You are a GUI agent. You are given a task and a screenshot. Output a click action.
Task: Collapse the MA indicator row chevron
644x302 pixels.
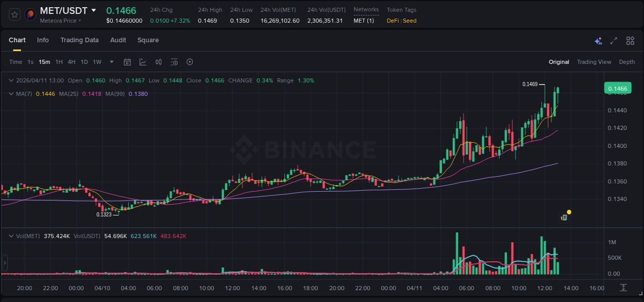(11, 94)
